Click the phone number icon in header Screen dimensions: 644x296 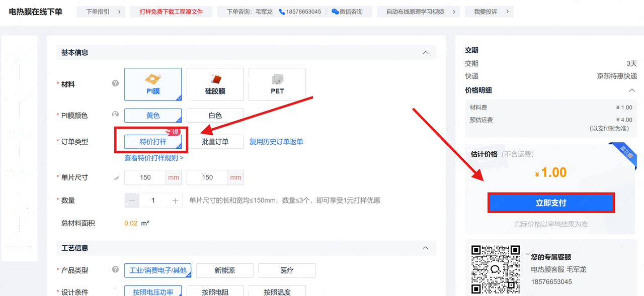click(282, 12)
